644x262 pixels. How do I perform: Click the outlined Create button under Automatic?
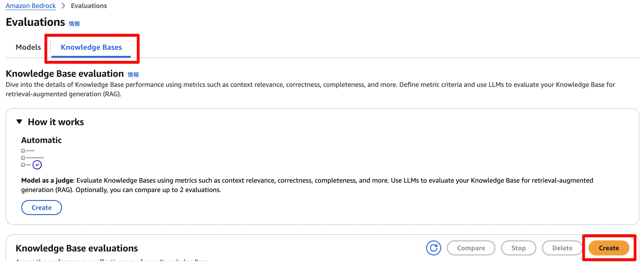point(42,207)
